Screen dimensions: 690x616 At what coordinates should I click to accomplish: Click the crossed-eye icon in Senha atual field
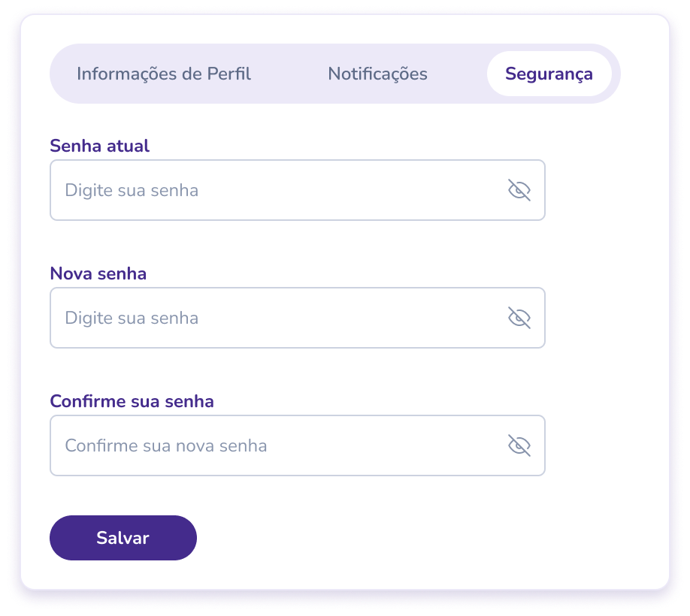pos(519,190)
